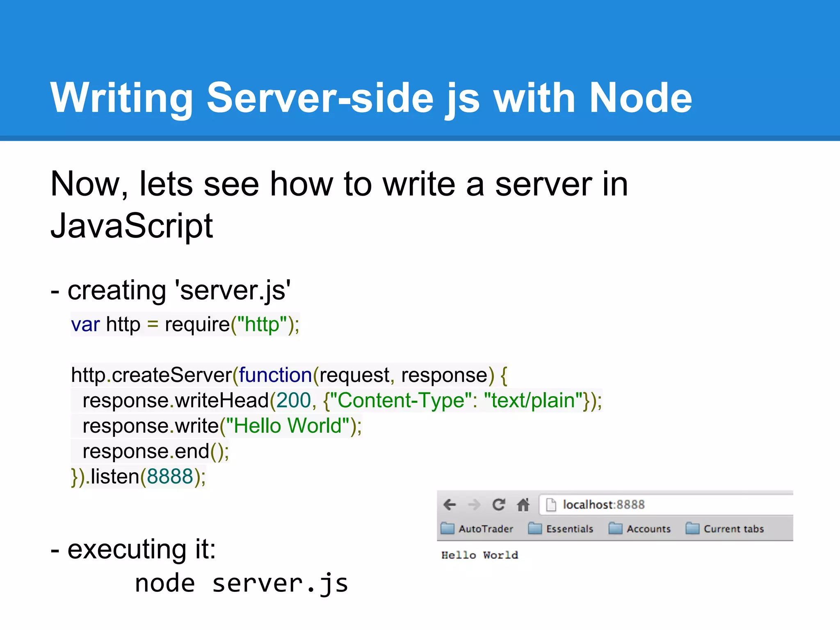Click the greyed-out forward arrow button

tap(474, 504)
